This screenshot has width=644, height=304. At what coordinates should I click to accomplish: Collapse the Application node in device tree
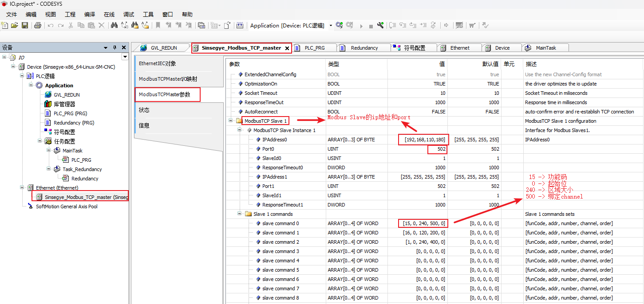31,86
